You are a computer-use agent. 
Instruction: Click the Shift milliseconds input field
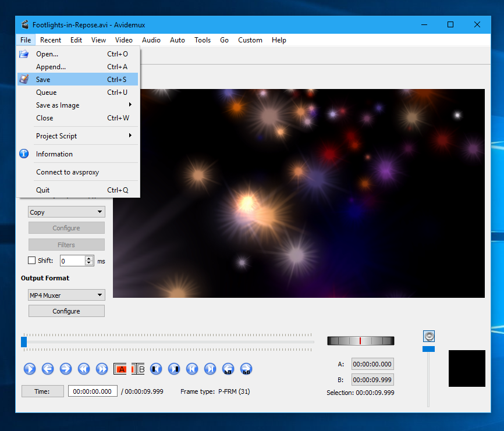pos(73,261)
